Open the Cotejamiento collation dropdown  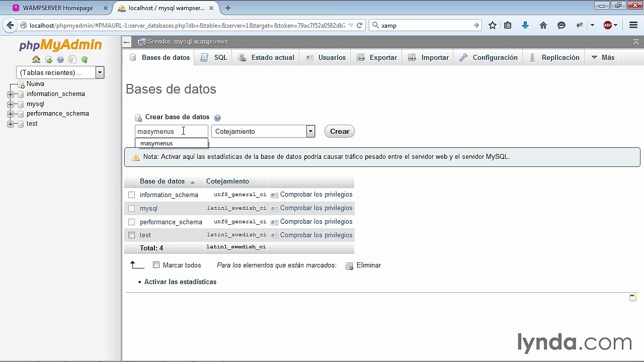263,131
